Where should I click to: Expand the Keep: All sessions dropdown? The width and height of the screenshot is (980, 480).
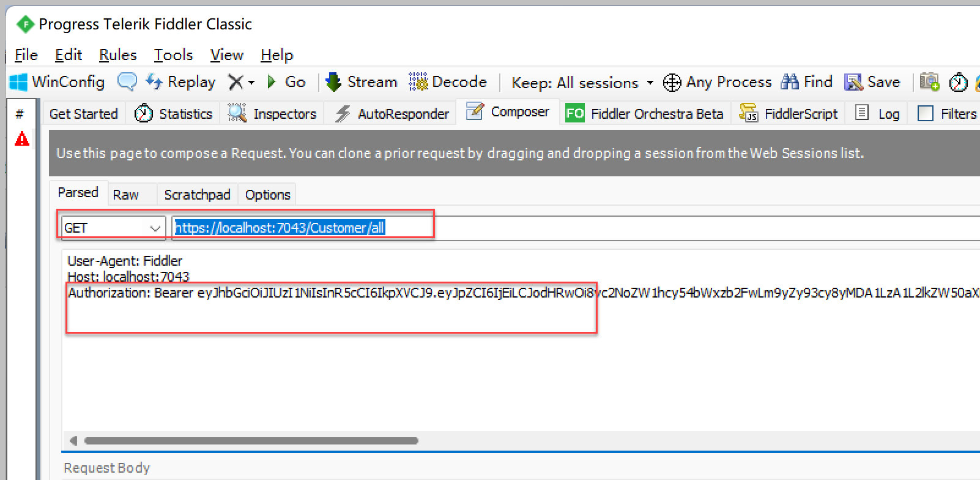pyautogui.click(x=582, y=83)
